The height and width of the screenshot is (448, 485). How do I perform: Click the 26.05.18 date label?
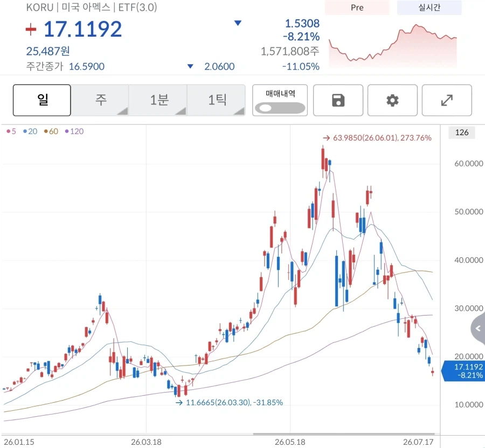pos(290,442)
